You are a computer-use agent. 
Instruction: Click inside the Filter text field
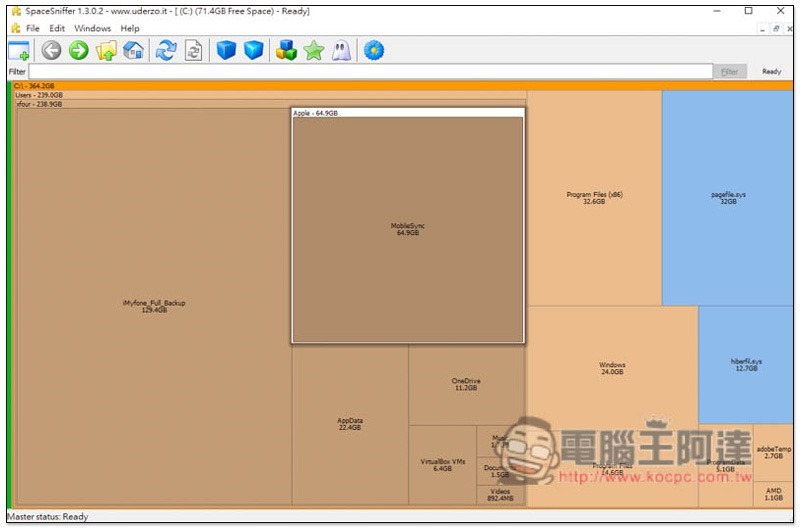click(370, 71)
